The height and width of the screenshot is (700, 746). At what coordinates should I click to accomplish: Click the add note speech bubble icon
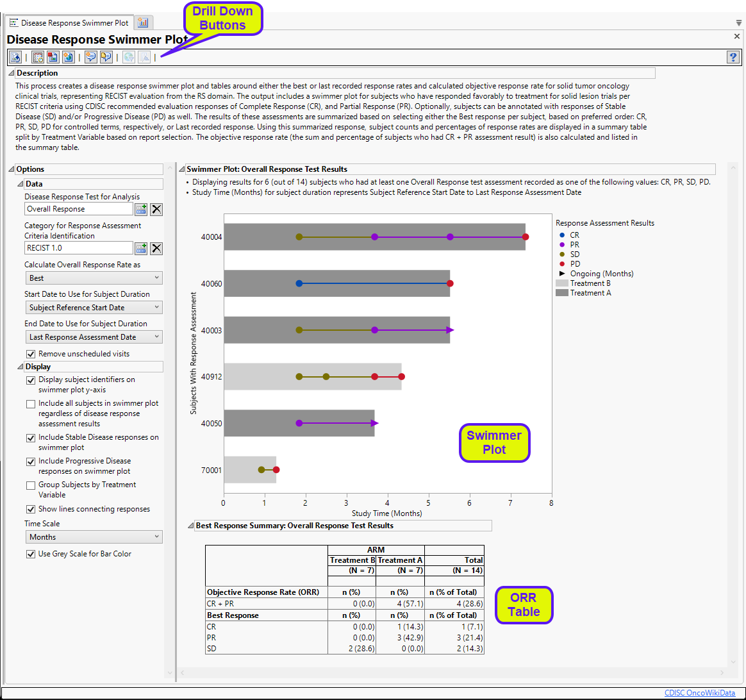click(x=90, y=58)
